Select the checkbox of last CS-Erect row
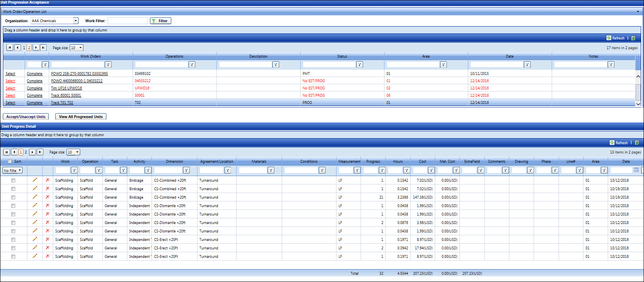The image size is (644, 282). (13, 257)
